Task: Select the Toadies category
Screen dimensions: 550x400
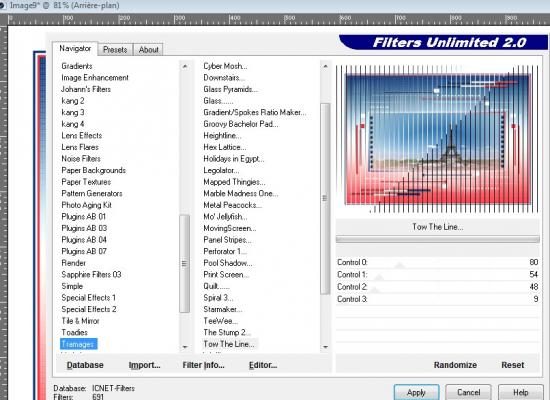Action: point(74,332)
